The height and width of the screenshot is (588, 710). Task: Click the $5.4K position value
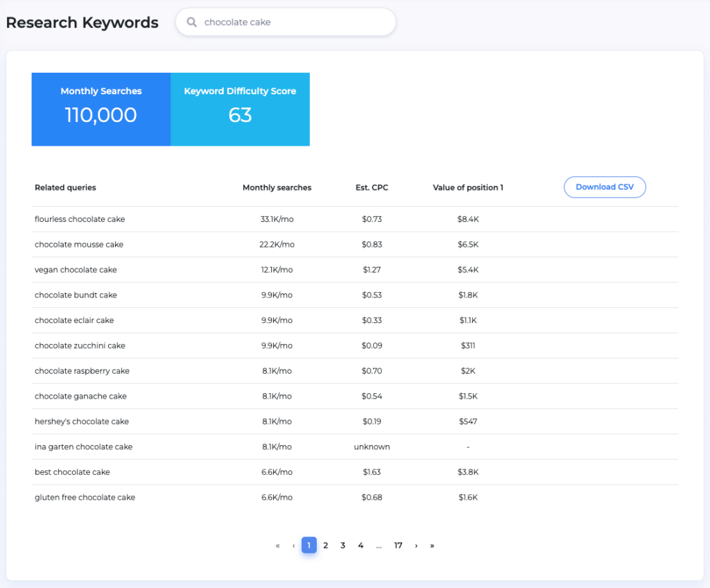[468, 270]
